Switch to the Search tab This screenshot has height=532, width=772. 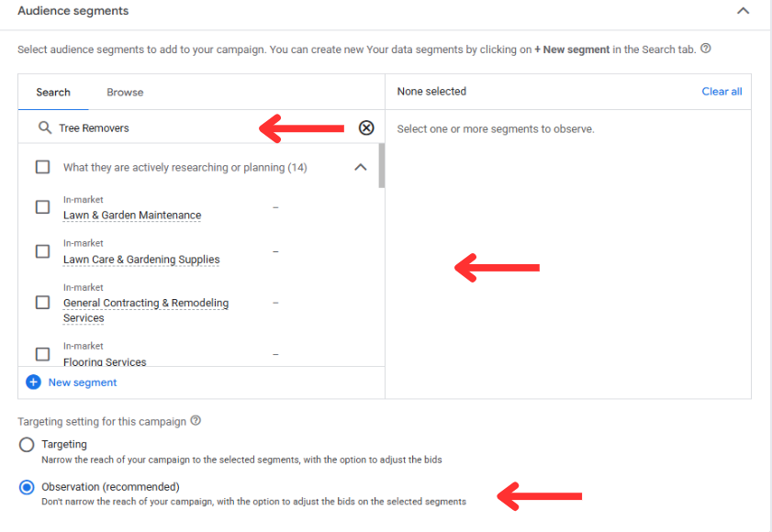[x=53, y=92]
